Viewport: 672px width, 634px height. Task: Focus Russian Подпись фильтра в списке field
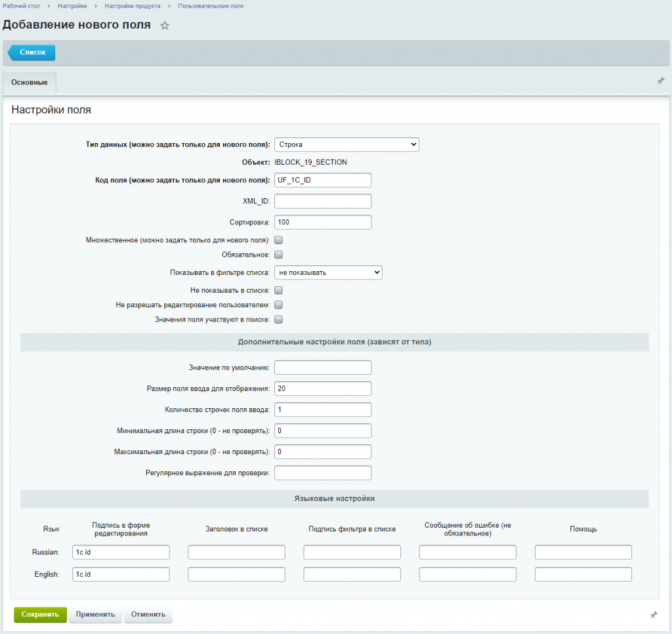(x=352, y=552)
